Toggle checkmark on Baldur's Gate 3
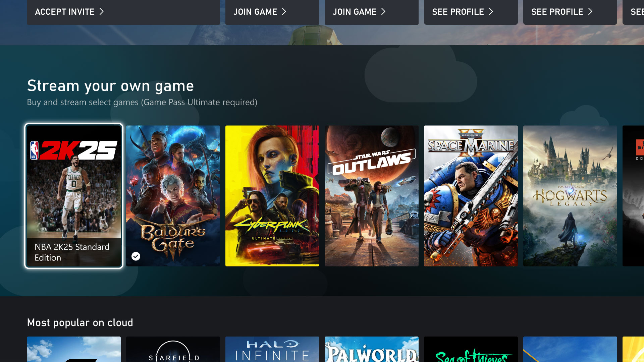 [136, 256]
